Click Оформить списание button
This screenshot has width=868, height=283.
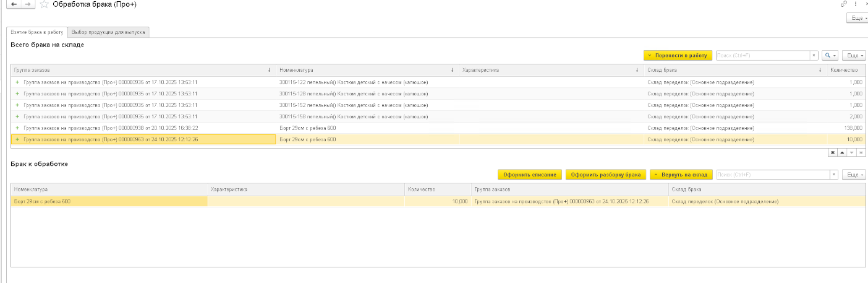pyautogui.click(x=530, y=175)
